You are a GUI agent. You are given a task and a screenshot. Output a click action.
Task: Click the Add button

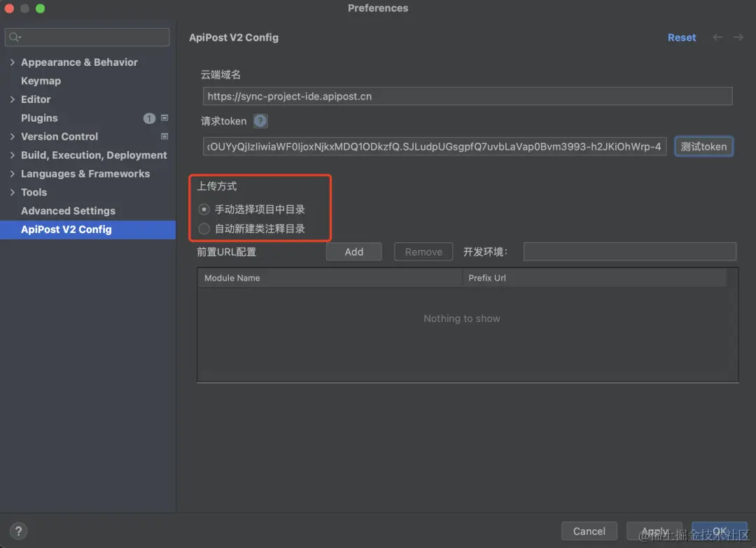[x=353, y=251]
